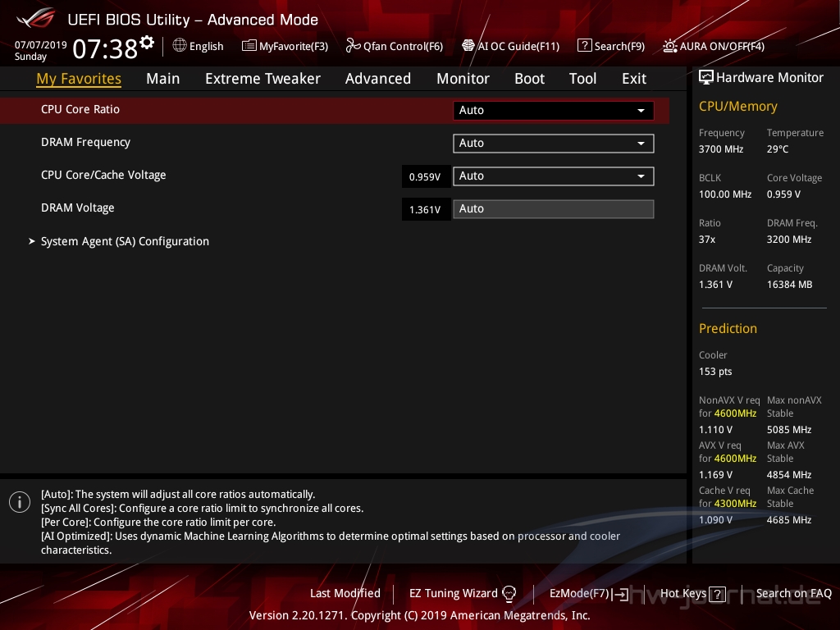Click the MyFavorite list icon
This screenshot has height=630, width=840.
[x=249, y=46]
